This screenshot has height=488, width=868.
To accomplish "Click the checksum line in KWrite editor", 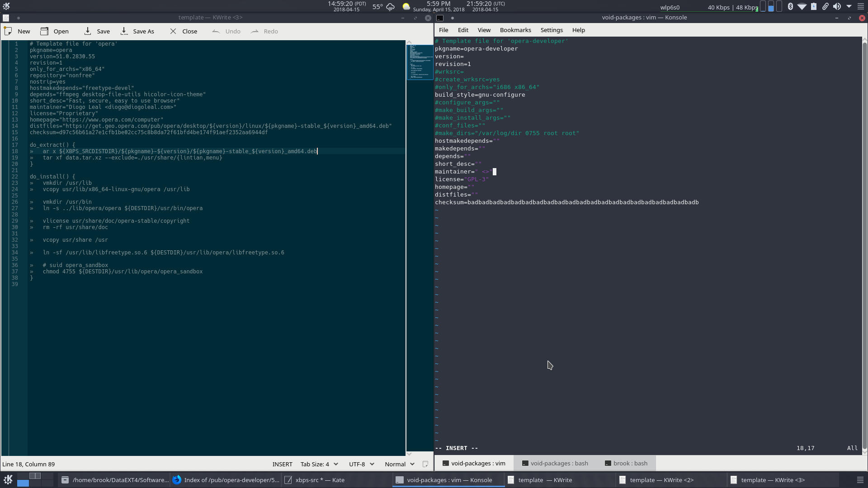I will [x=149, y=132].
